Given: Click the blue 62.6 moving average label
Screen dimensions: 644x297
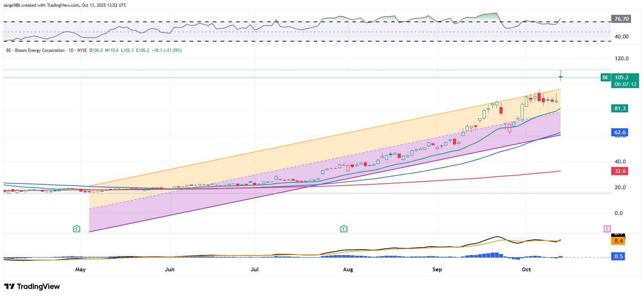Looking at the screenshot, I should coord(620,132).
